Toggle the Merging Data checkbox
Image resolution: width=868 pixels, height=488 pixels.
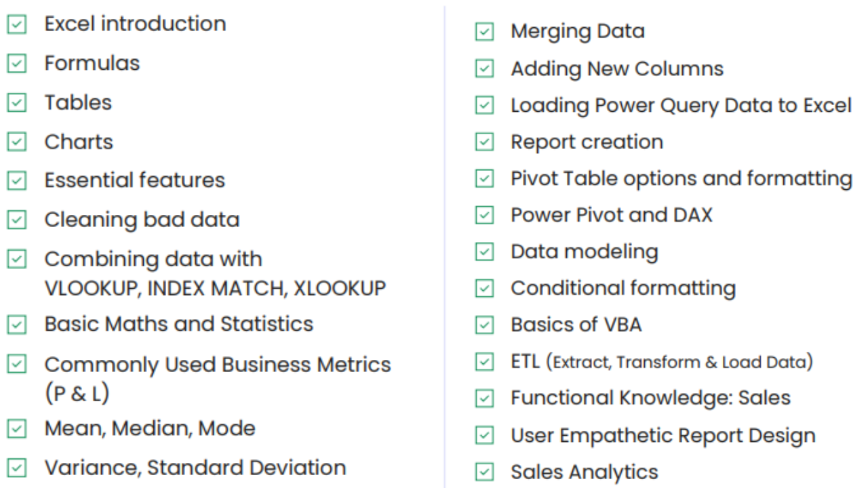(484, 32)
